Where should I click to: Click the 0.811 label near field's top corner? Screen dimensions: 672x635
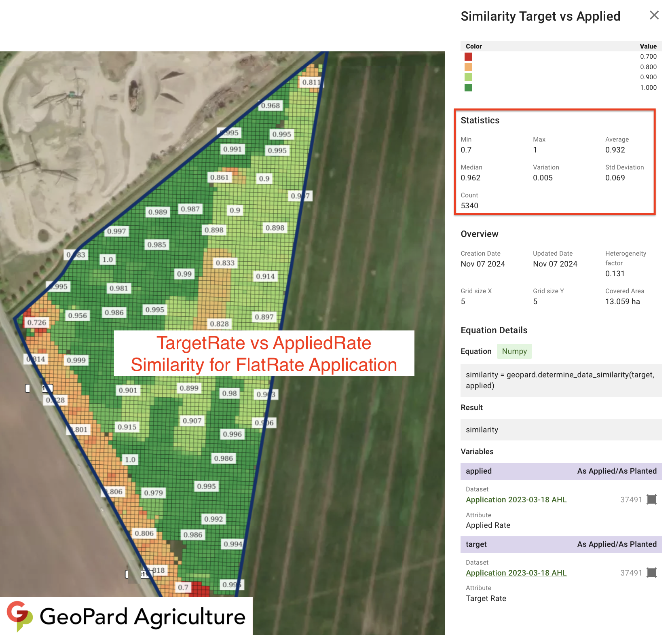tap(311, 83)
